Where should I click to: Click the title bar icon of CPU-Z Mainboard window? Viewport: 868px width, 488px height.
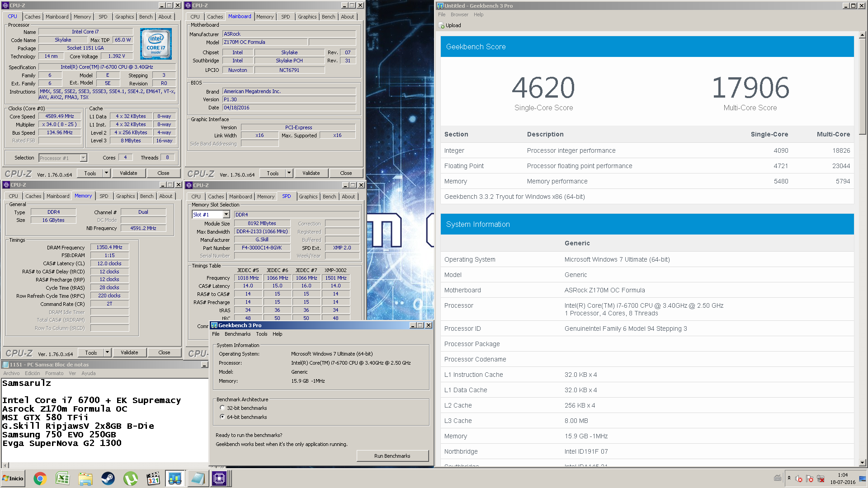pyautogui.click(x=189, y=5)
